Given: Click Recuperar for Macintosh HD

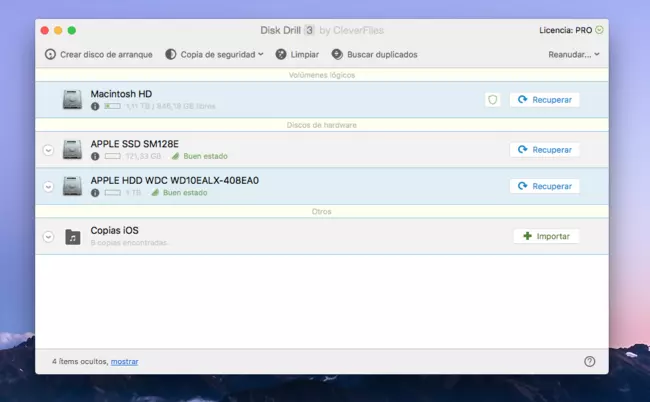Looking at the screenshot, I should [544, 99].
